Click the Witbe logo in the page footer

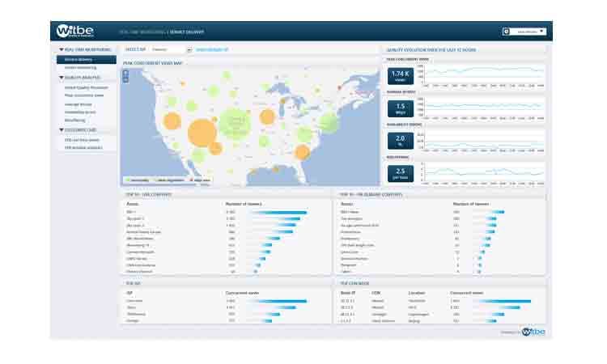coord(533,332)
